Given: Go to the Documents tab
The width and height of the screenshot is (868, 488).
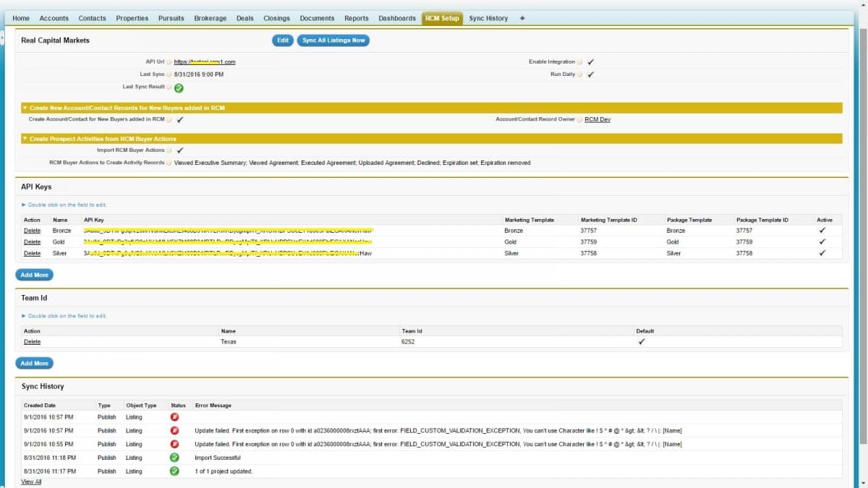Looking at the screenshot, I should [317, 18].
